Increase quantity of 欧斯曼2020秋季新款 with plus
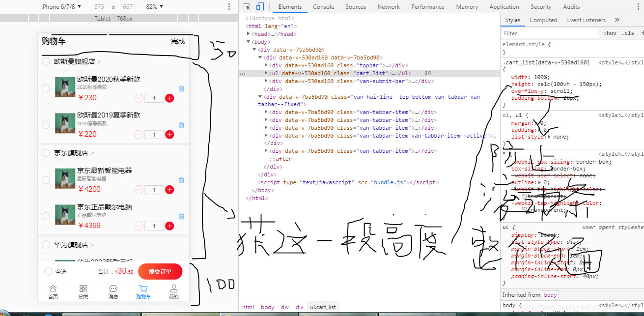644x316 pixels. (x=169, y=98)
